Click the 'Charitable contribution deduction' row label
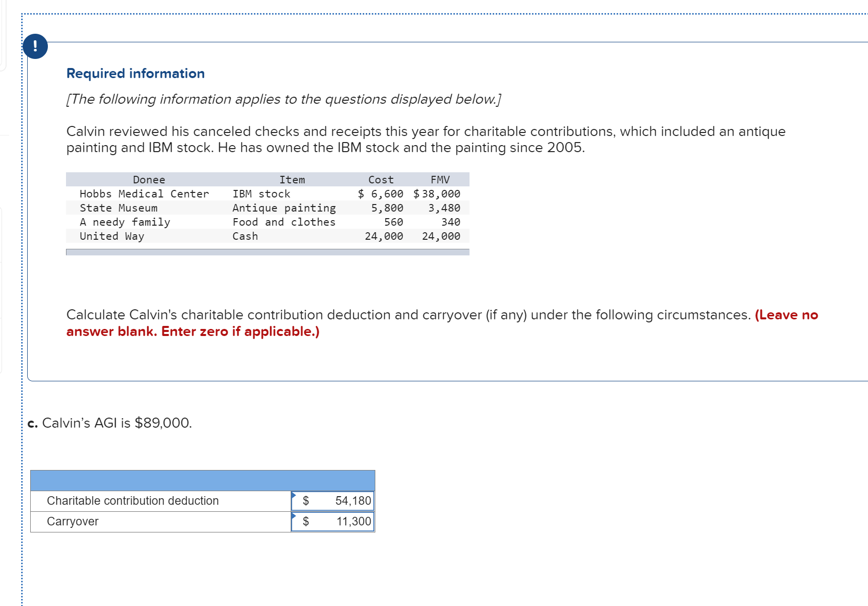 coord(133,501)
